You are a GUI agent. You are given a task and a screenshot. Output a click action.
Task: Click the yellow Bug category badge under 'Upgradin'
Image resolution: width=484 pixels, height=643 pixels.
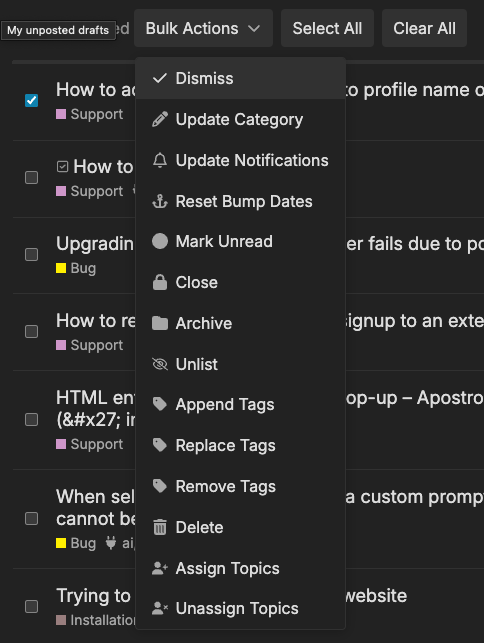tap(76, 268)
